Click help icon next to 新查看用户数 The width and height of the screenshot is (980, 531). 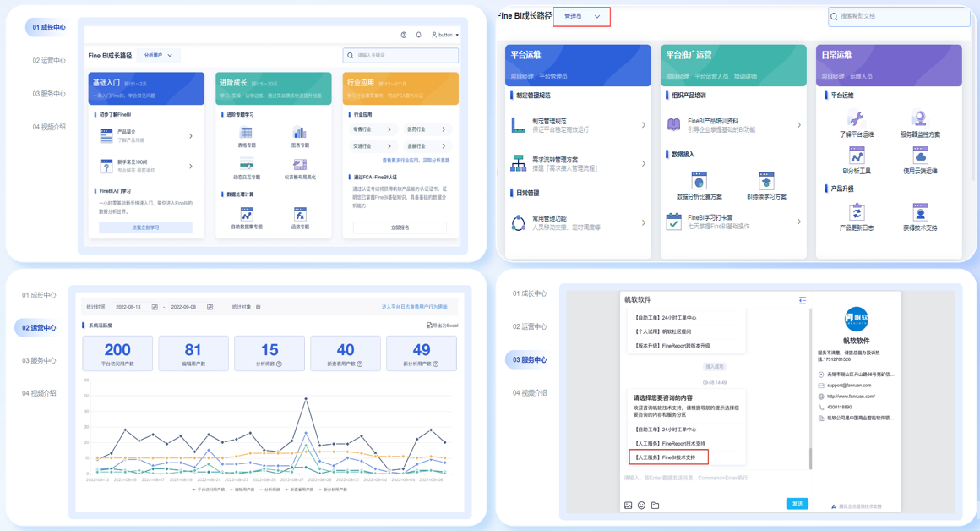(x=360, y=364)
